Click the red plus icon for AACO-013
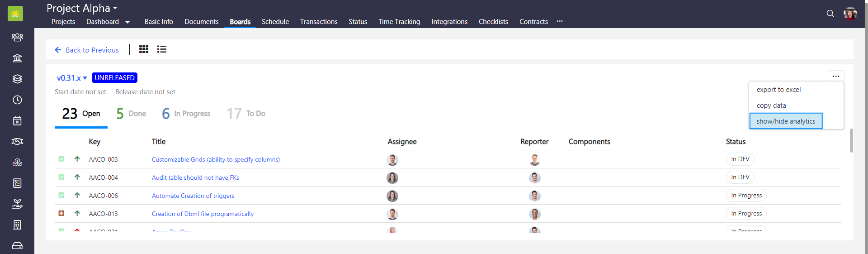Screen dimensions: 868x254 pyautogui.click(x=61, y=213)
